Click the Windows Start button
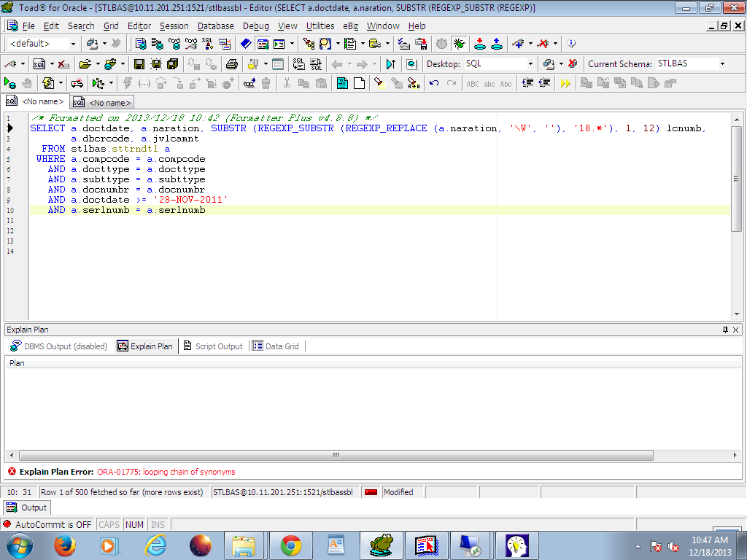This screenshot has height=560, width=747. click(x=18, y=545)
